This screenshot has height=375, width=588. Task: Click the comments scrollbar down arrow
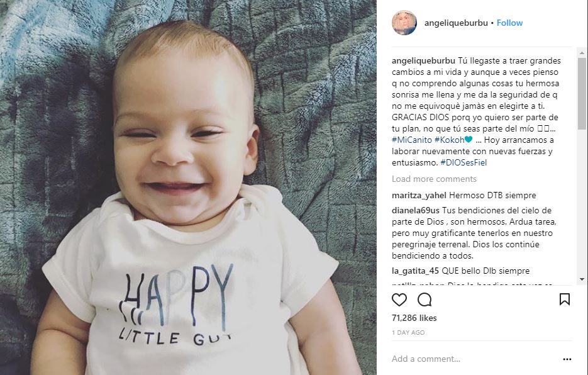click(x=582, y=279)
